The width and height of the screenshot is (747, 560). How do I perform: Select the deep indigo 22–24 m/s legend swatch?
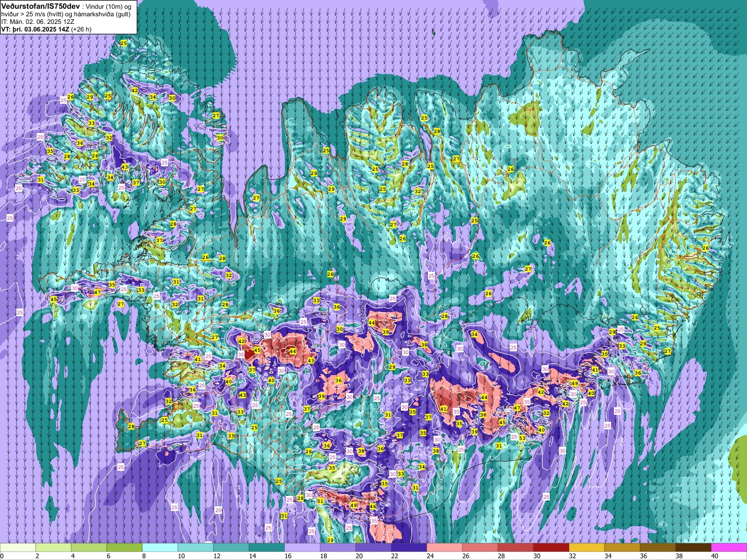click(x=409, y=548)
